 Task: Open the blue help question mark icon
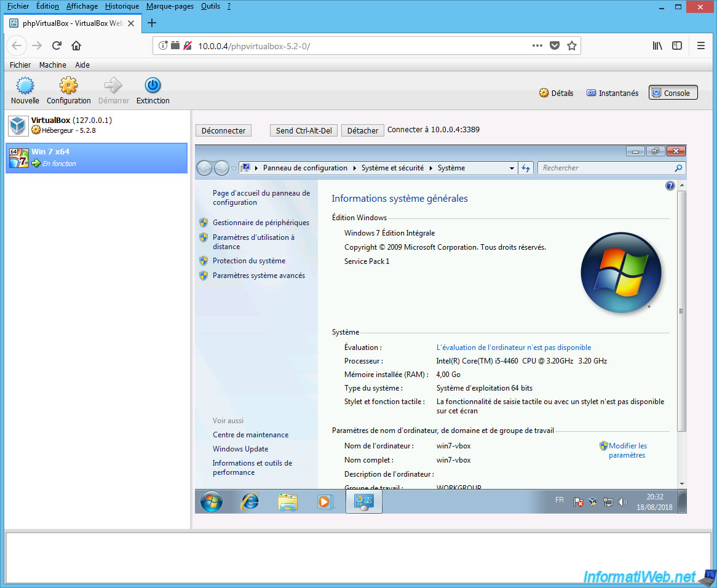pyautogui.click(x=670, y=186)
